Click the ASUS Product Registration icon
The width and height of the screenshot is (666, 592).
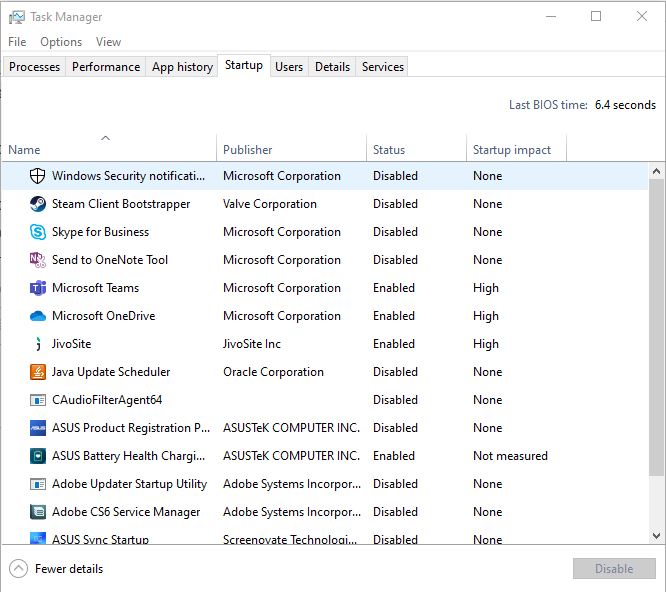click(x=38, y=428)
